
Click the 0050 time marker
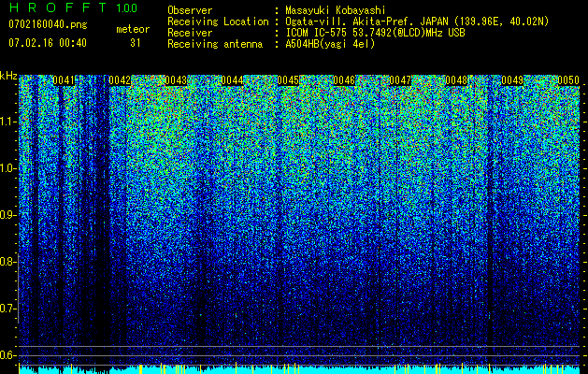point(568,80)
